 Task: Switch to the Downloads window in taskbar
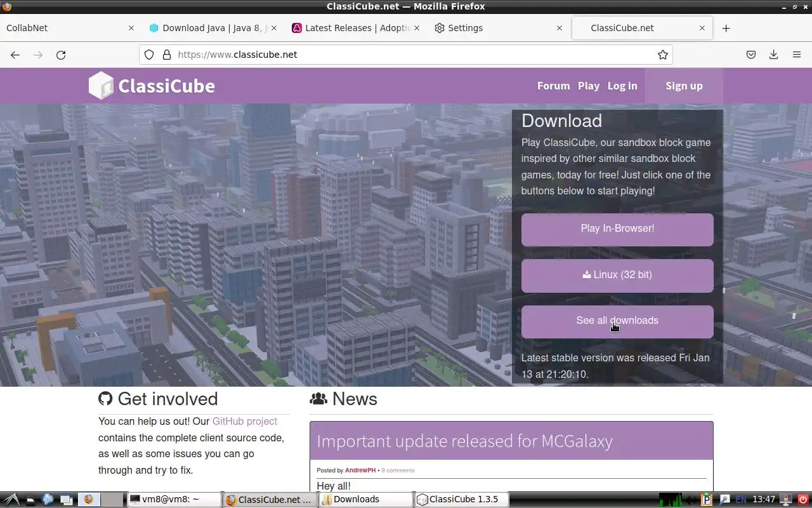click(366, 500)
